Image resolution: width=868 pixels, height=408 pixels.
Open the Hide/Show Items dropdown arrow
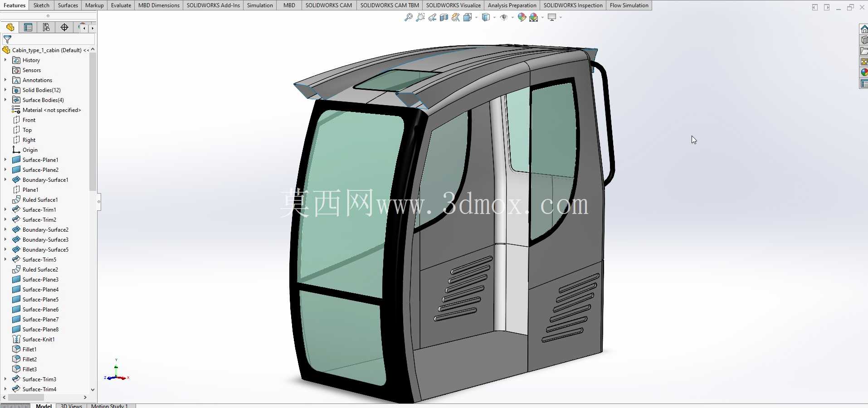512,17
